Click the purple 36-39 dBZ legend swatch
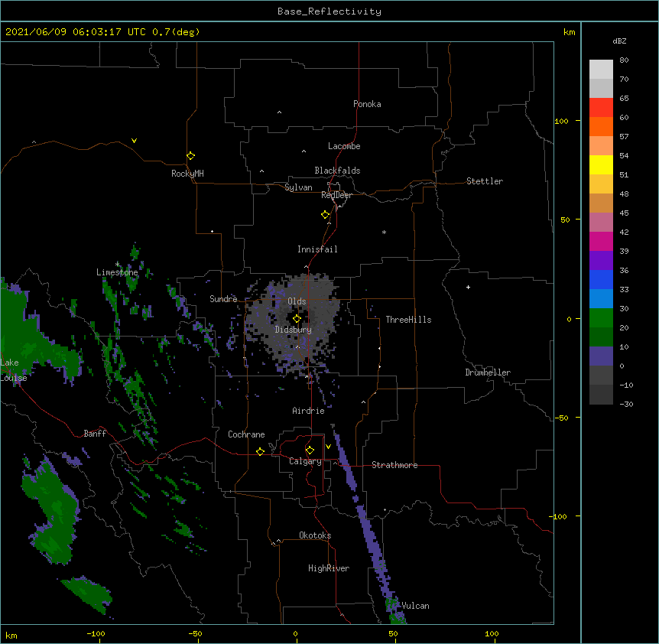The height and width of the screenshot is (644, 659). (601, 260)
